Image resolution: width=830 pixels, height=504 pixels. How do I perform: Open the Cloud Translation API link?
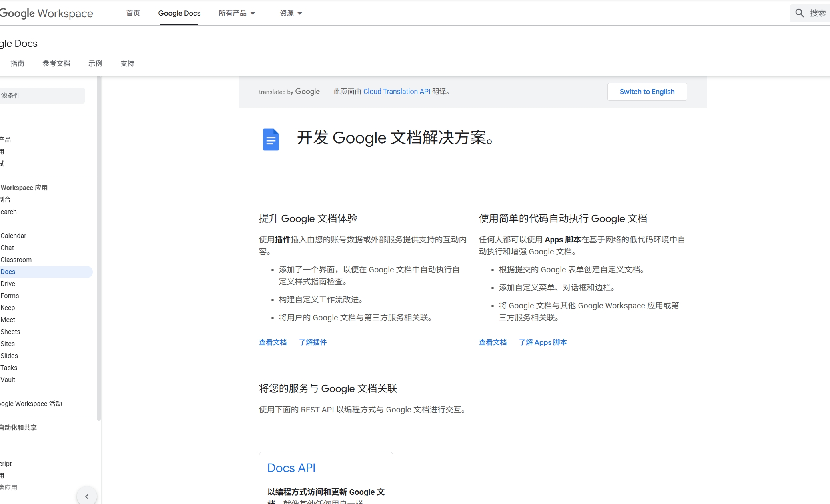tap(397, 92)
